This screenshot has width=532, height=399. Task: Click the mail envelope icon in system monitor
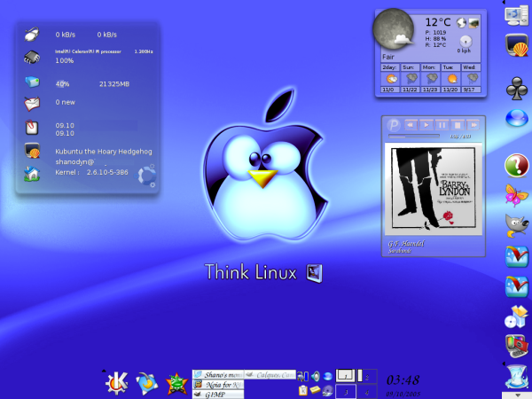pyautogui.click(x=32, y=104)
